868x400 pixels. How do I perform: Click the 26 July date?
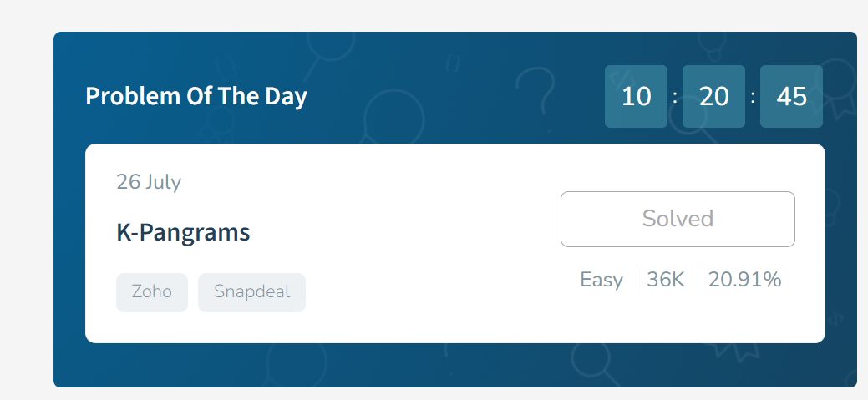(149, 181)
